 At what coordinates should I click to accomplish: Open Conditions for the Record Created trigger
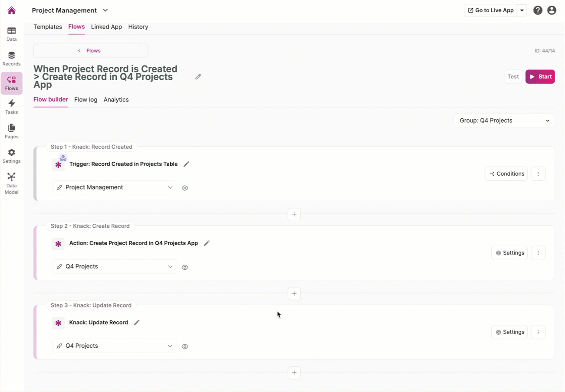coord(506,173)
